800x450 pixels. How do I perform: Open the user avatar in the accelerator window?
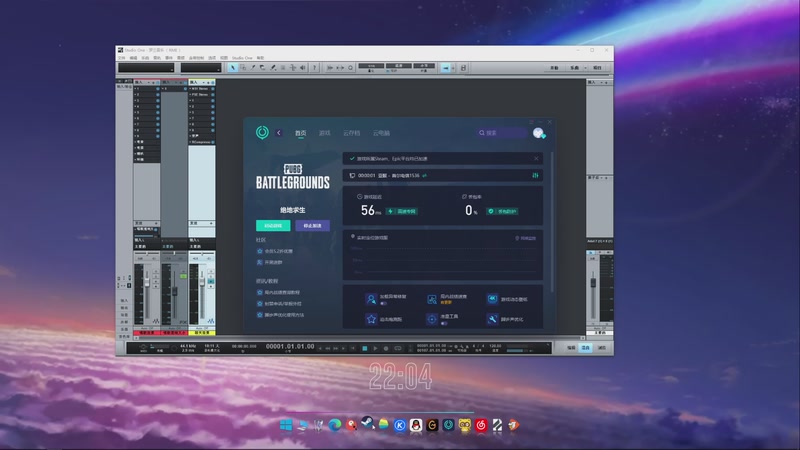click(x=538, y=133)
